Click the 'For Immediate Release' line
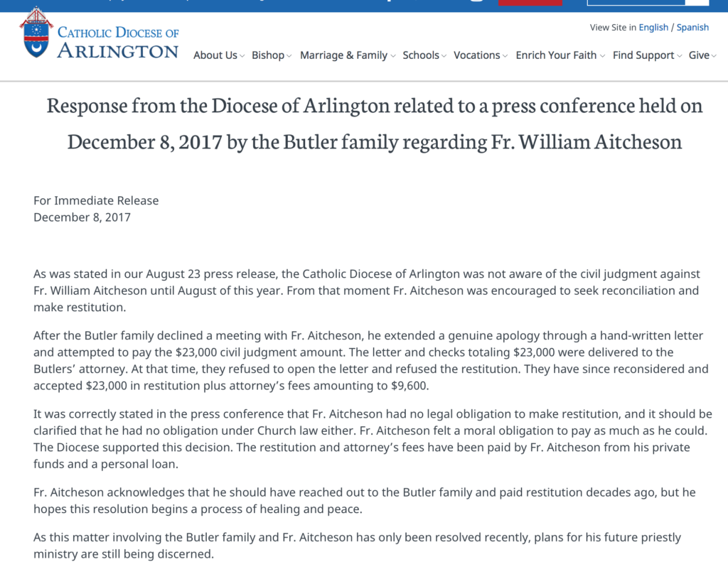 pos(96,200)
